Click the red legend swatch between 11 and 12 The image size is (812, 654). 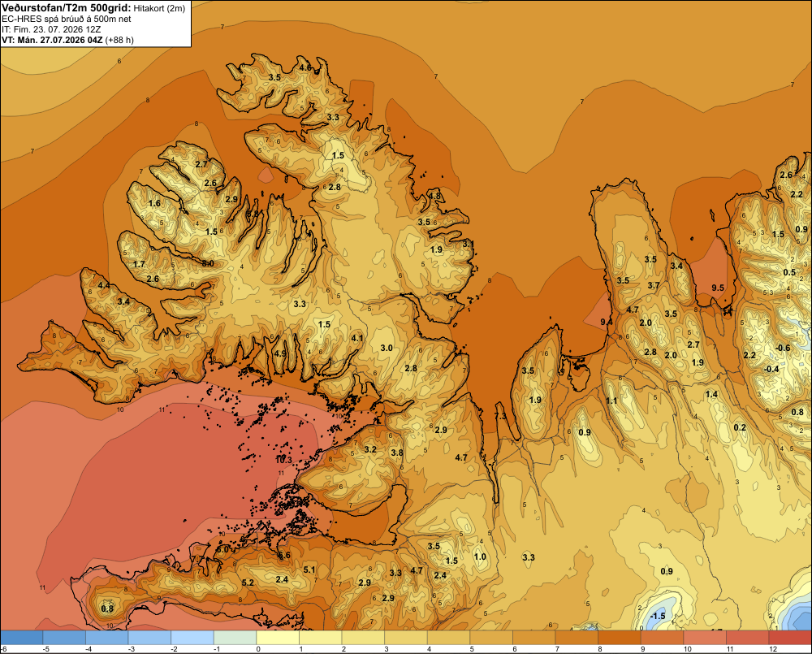tap(748, 638)
